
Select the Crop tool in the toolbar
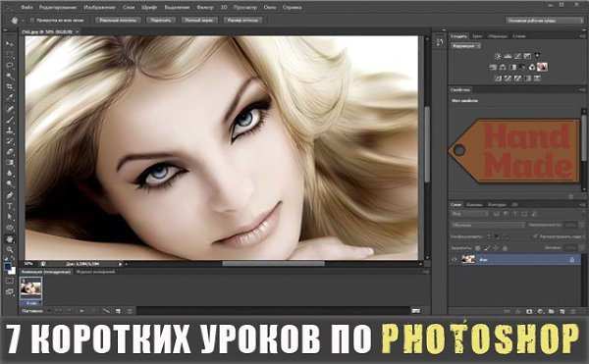coord(10,86)
